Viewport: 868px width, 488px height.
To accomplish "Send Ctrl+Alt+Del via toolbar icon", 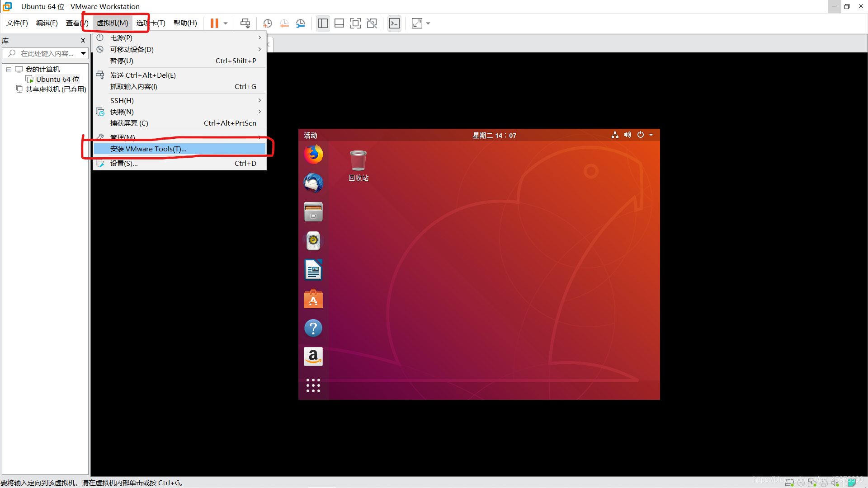I will click(245, 23).
